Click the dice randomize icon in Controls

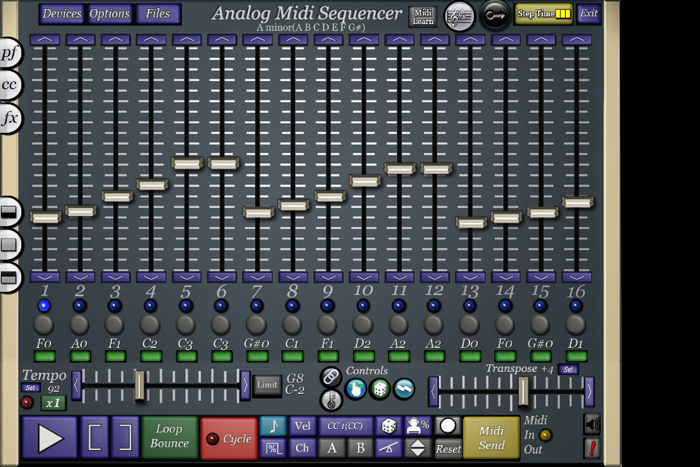click(x=380, y=389)
